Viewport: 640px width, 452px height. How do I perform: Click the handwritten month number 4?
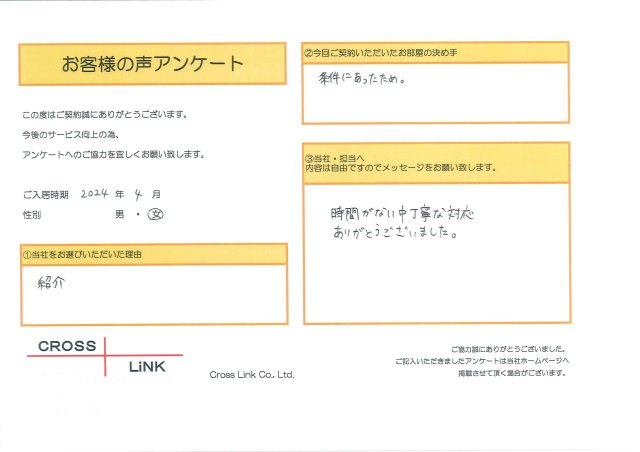click(138, 195)
